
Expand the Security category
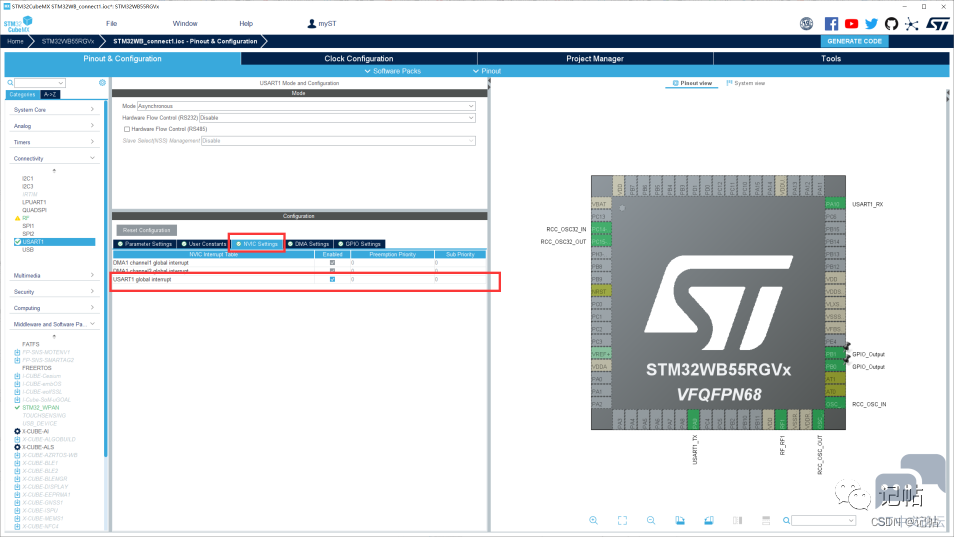54,292
